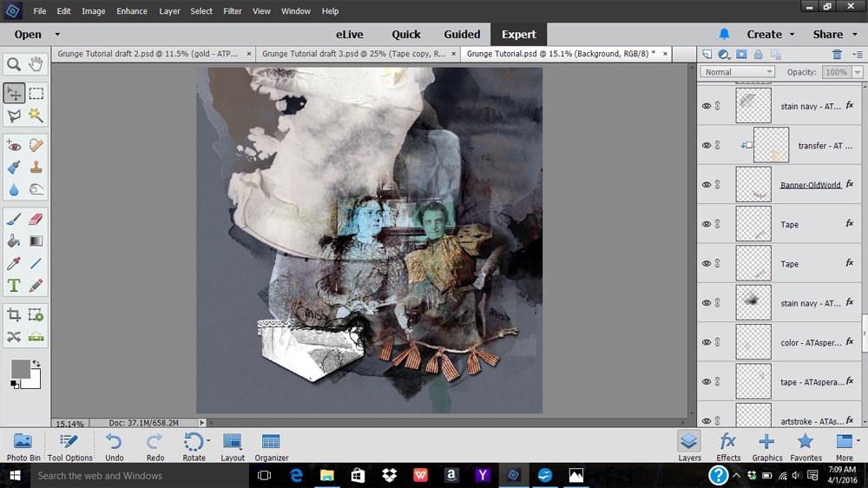Select the Hand tool

point(36,64)
